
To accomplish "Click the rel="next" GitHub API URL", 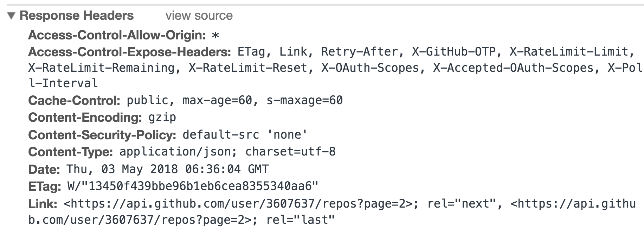I will click(x=238, y=204).
